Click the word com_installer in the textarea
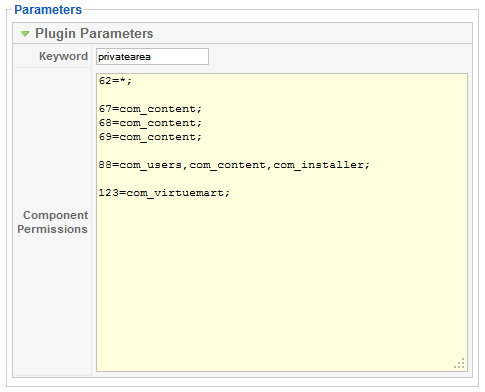This screenshot has height=392, width=485. [319, 165]
